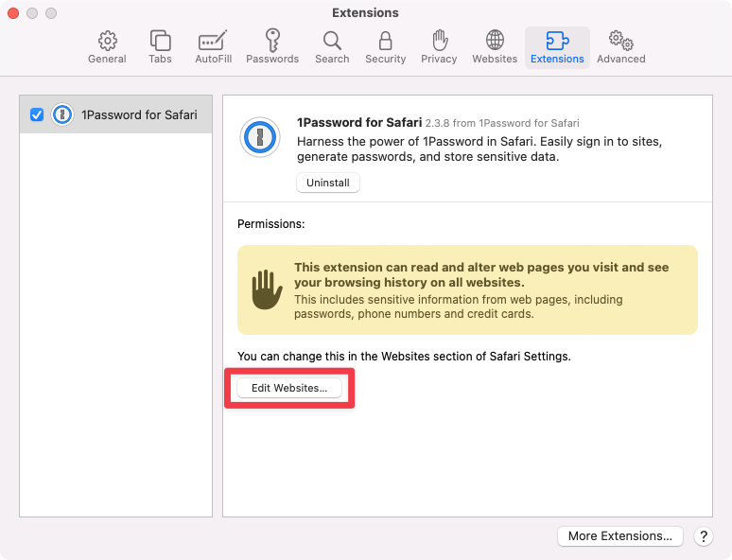Screen dimensions: 732x560
Task: Click the 1Password icon in sidebar list
Action: [x=62, y=114]
